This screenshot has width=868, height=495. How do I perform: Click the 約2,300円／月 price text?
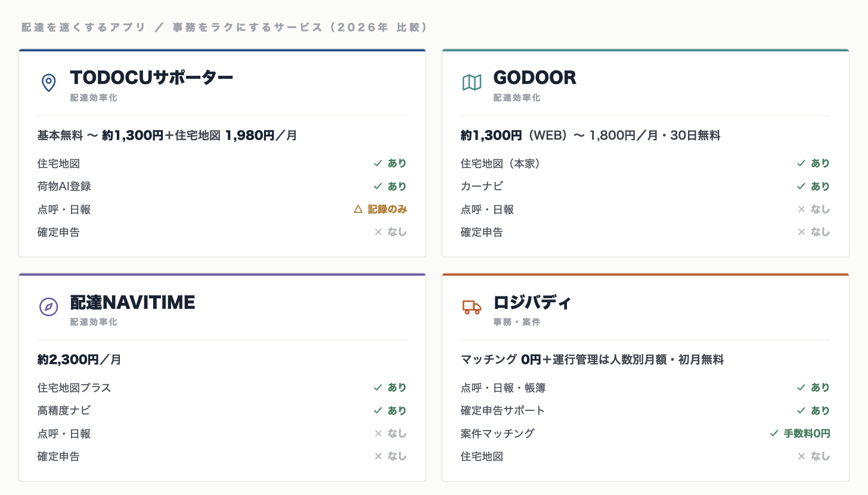coord(79,360)
